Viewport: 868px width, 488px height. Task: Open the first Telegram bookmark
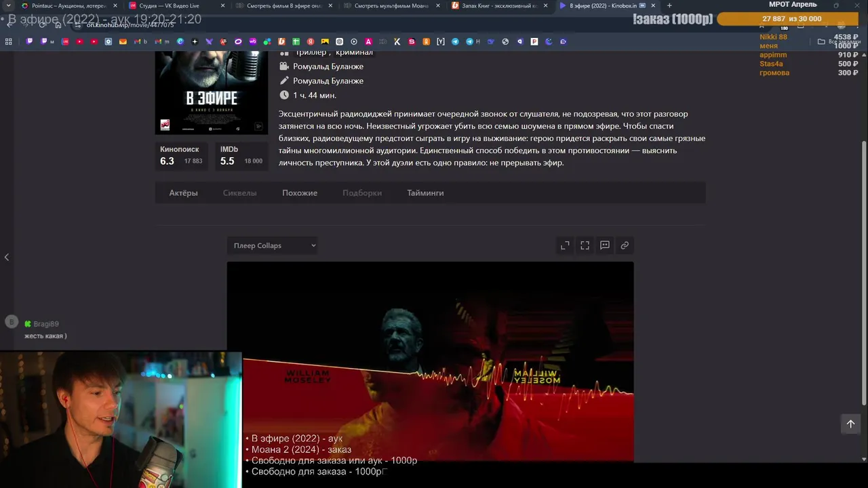(x=455, y=41)
